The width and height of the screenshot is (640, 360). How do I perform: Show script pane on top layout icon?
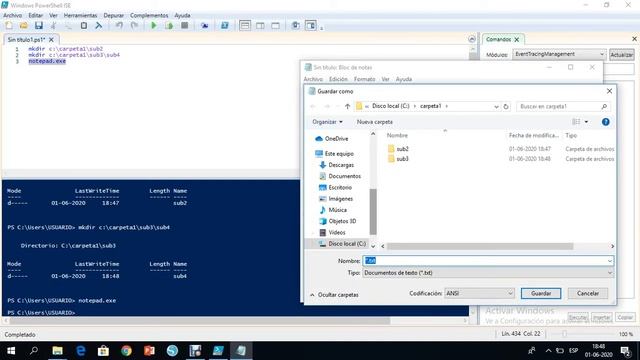pyautogui.click(x=245, y=26)
